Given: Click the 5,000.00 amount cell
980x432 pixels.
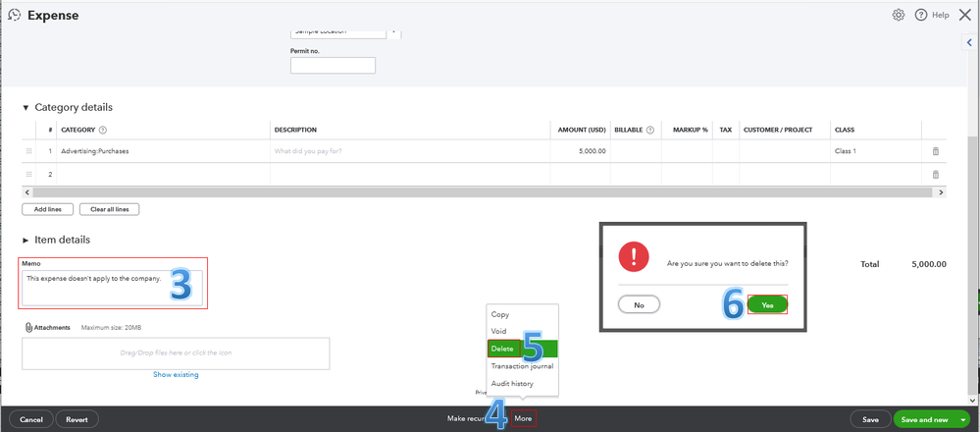Looking at the screenshot, I should pyautogui.click(x=580, y=151).
